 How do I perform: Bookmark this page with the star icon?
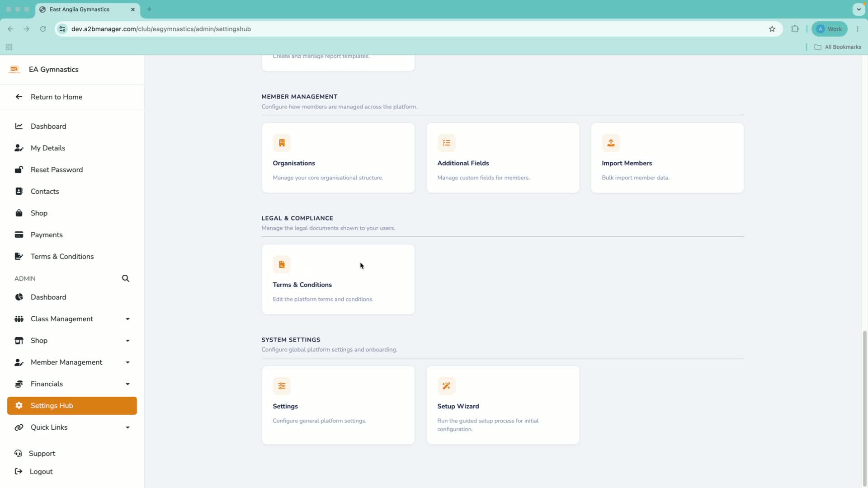click(772, 29)
